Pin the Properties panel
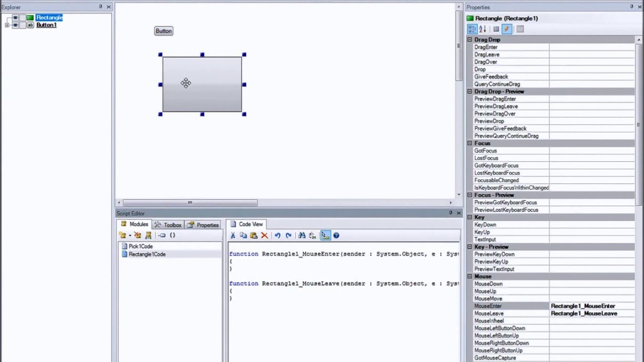 (x=632, y=7)
